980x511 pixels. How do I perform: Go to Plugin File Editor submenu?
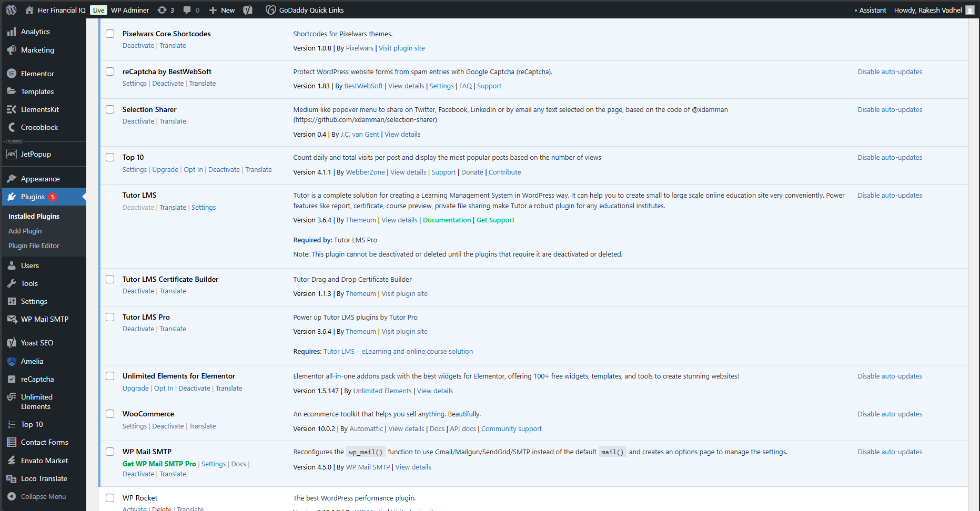34,246
